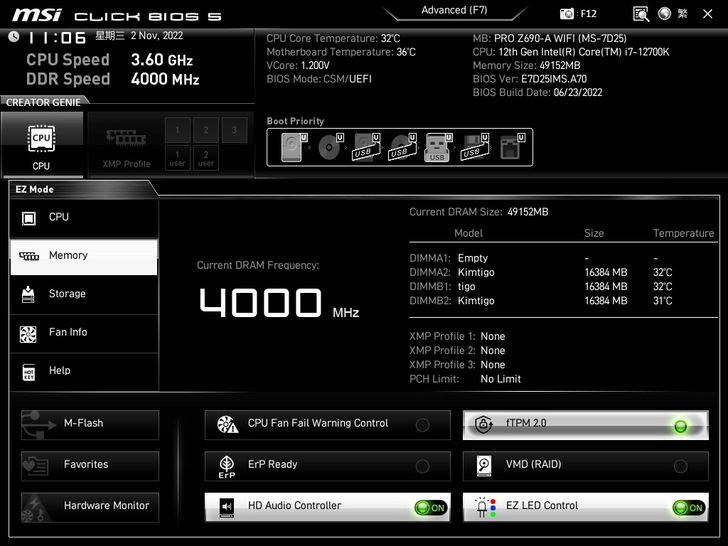Click DIMMA2 Kimtigo model entry
This screenshot has height=546, width=728.
pyautogui.click(x=476, y=273)
